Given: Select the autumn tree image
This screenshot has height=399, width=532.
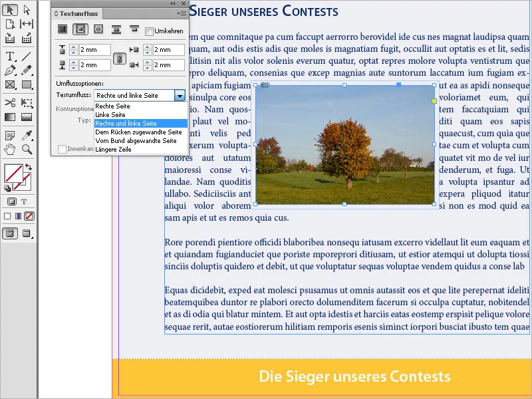Looking at the screenshot, I should coord(344,144).
